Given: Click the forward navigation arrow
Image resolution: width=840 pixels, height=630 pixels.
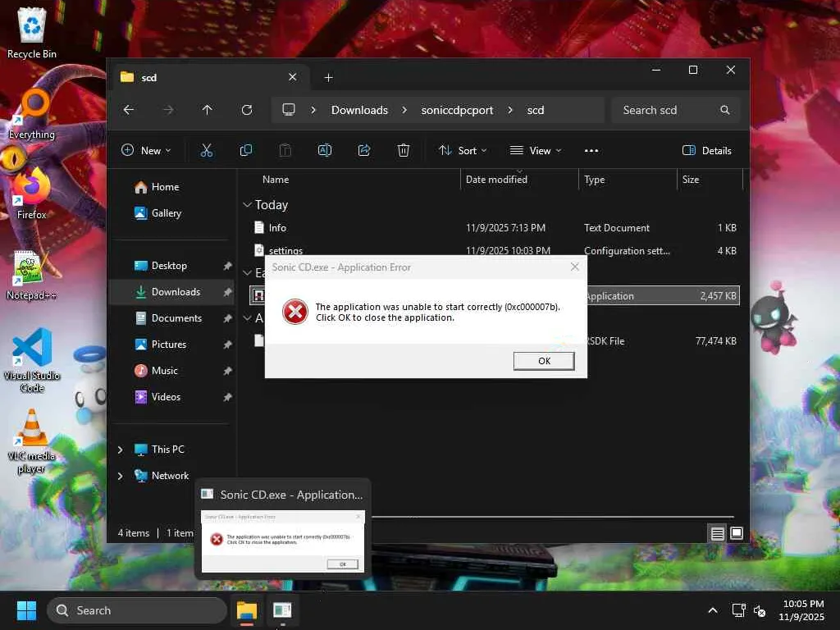Looking at the screenshot, I should [168, 110].
